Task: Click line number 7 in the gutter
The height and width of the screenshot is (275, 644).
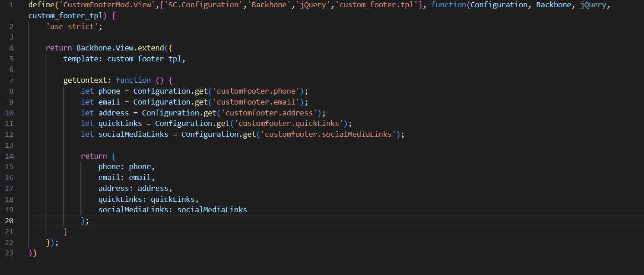Action: pyautogui.click(x=11, y=80)
